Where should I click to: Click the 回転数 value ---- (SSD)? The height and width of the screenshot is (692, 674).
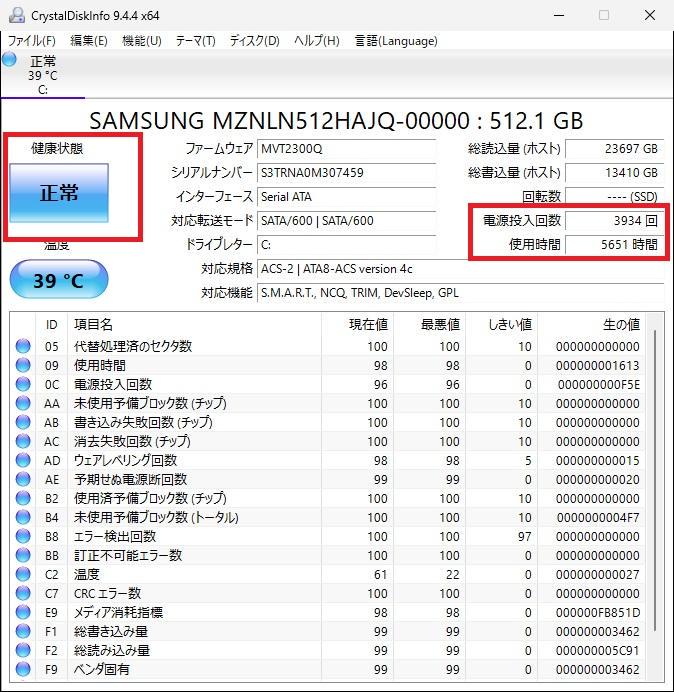614,196
